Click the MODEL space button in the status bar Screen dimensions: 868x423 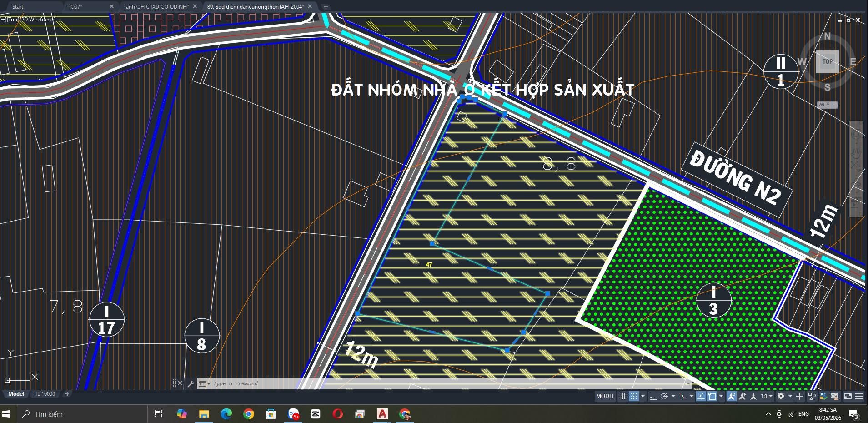(605, 396)
